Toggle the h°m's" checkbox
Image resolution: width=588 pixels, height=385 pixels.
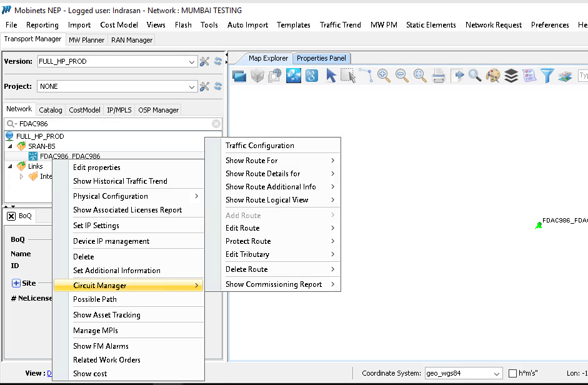point(513,373)
